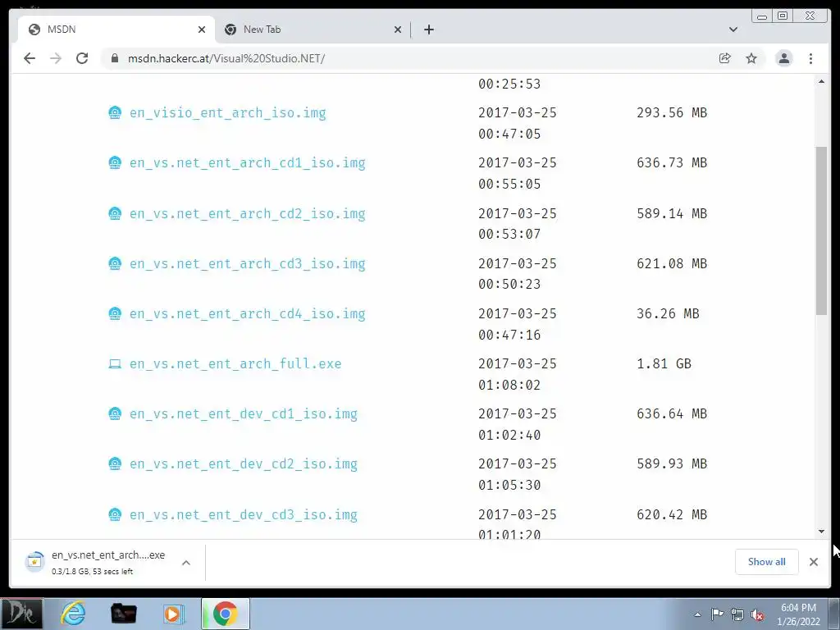Click the 589.93 MB size value

coord(672,463)
